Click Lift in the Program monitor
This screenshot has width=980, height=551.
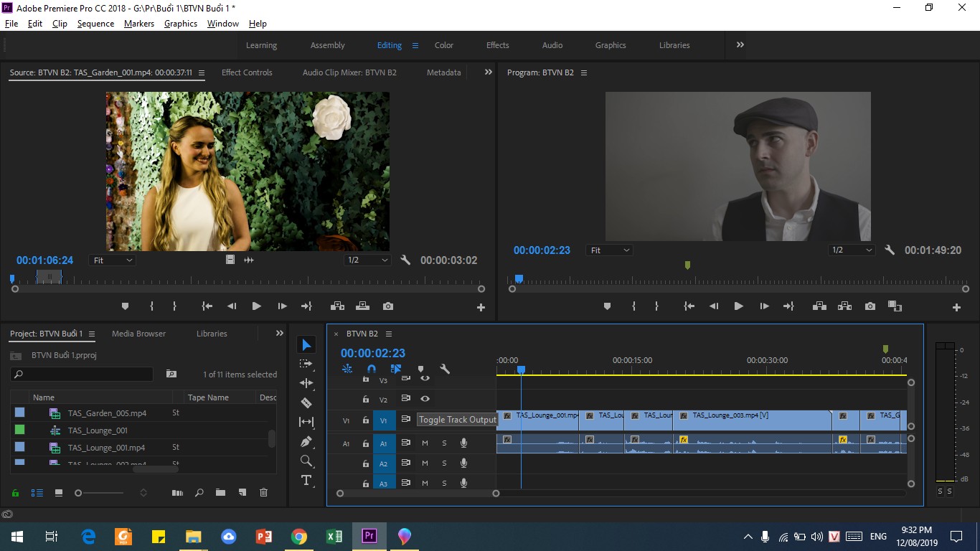[x=819, y=306]
